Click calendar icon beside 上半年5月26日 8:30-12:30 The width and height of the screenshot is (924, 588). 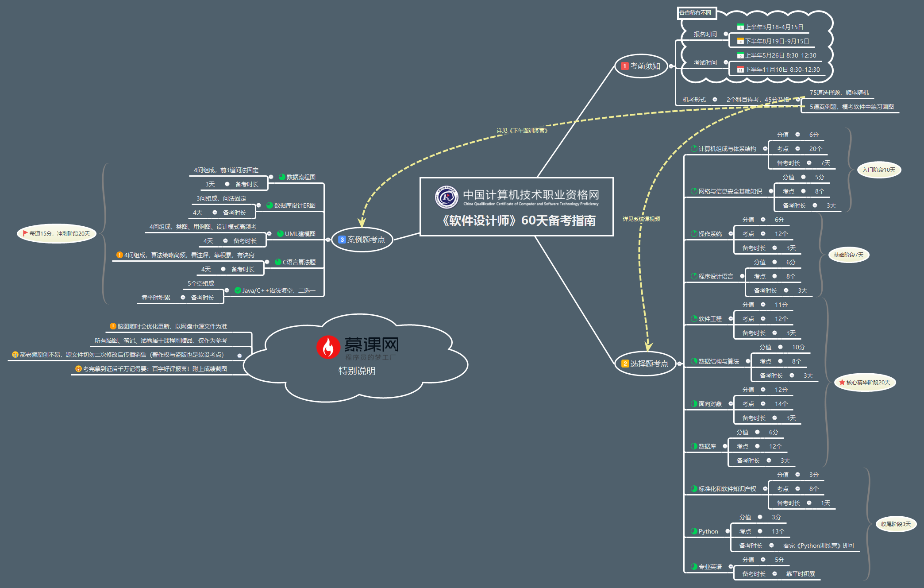[740, 55]
